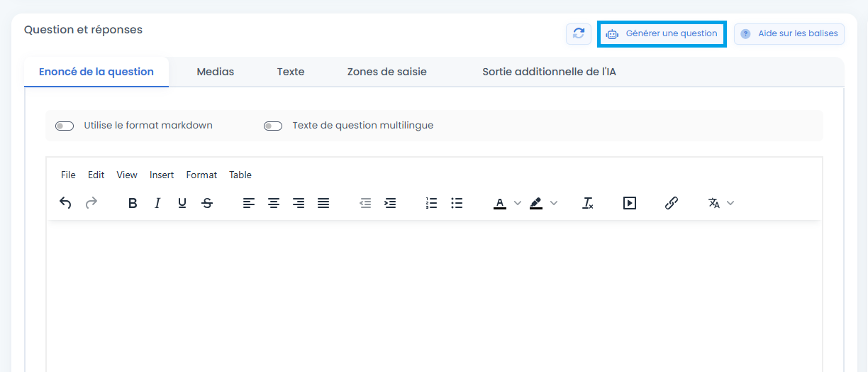Open Aide sur les balises help
Image resolution: width=868 pixels, height=372 pixels.
(x=789, y=33)
